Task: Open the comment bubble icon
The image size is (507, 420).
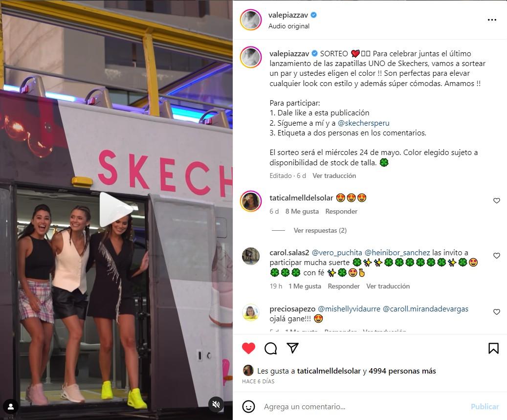Action: click(270, 348)
